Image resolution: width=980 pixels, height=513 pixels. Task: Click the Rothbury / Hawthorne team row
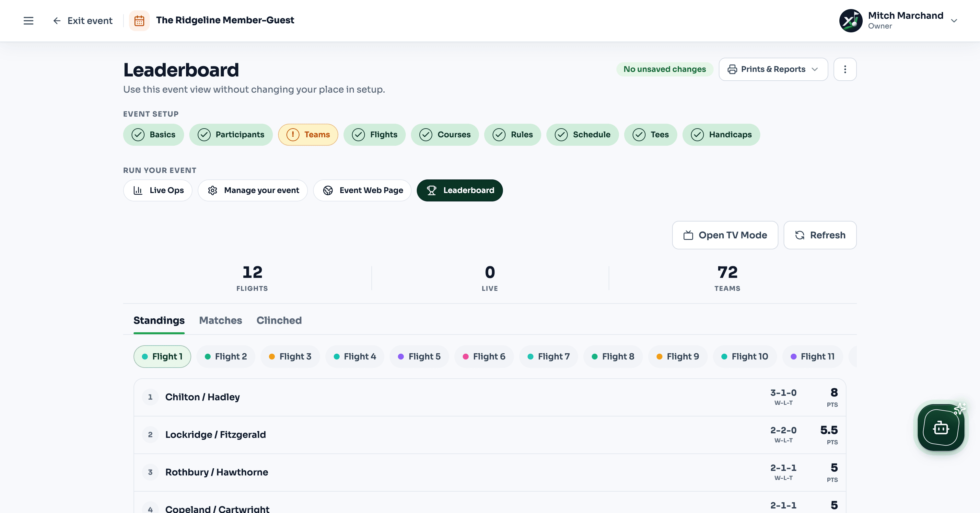[x=490, y=473]
